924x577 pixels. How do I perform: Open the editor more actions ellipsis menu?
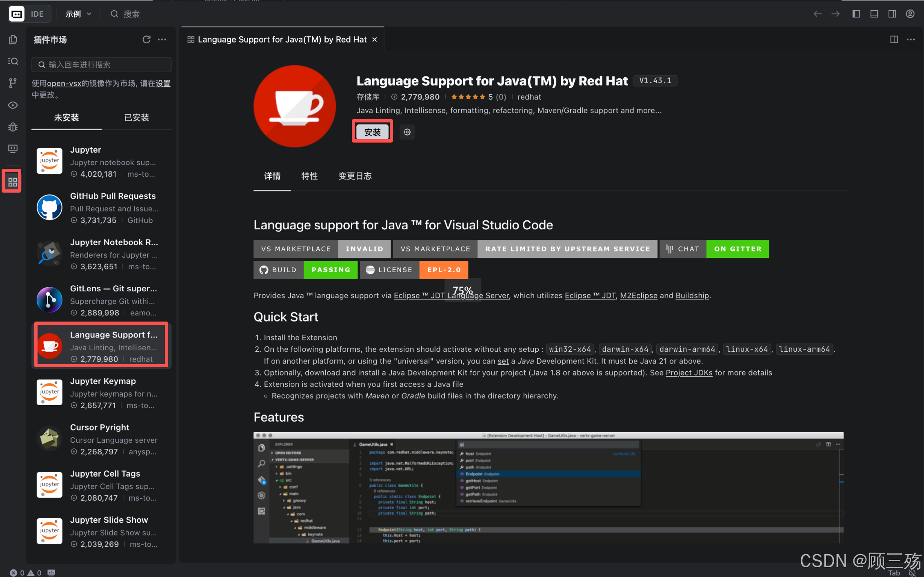[911, 40]
